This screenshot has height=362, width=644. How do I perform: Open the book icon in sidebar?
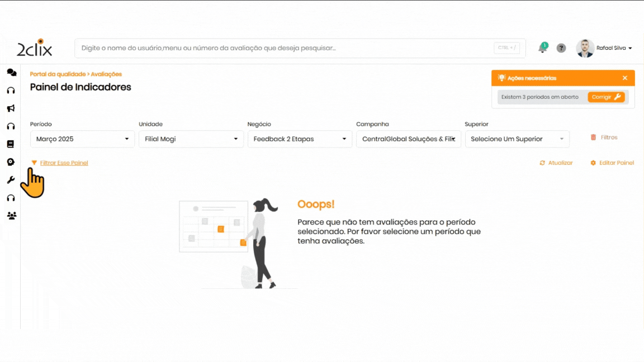pyautogui.click(x=11, y=144)
